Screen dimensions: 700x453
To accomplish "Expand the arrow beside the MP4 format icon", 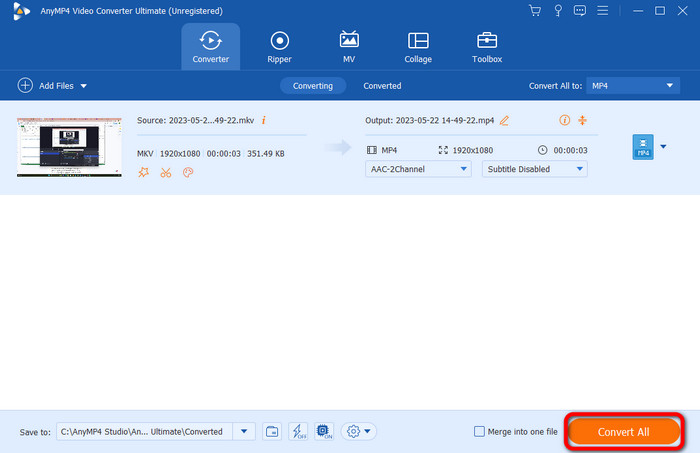I will 663,146.
